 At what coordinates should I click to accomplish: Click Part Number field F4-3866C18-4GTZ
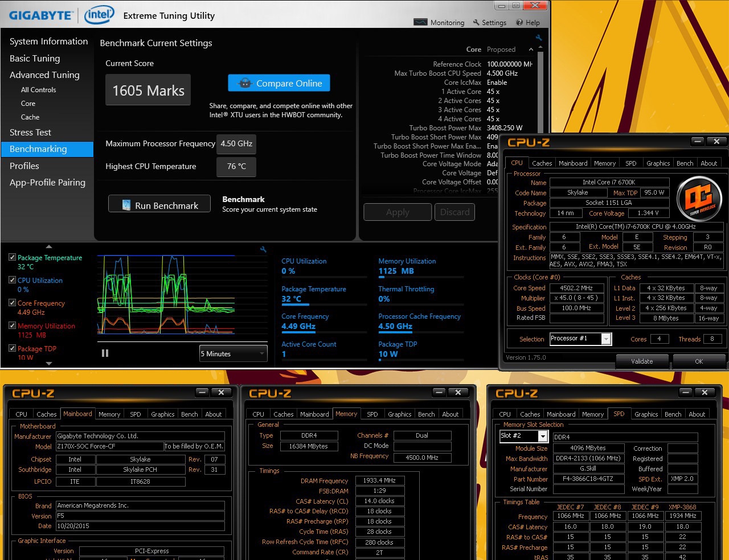588,479
